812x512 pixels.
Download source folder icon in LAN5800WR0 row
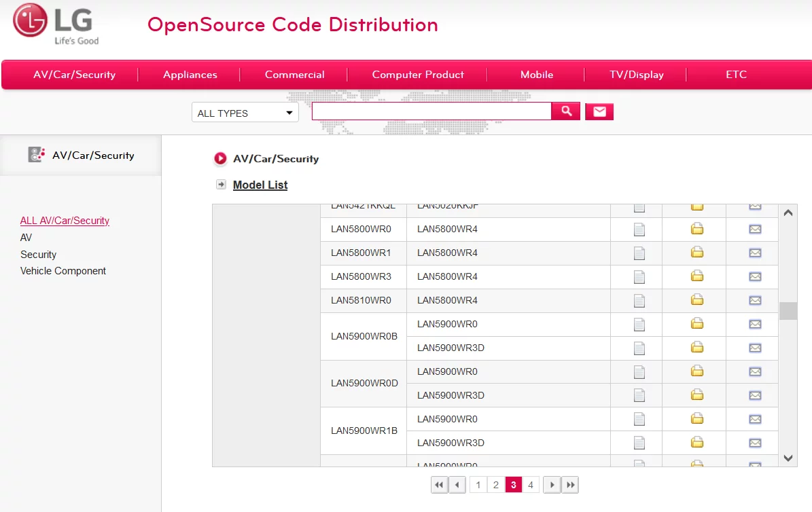tap(697, 228)
